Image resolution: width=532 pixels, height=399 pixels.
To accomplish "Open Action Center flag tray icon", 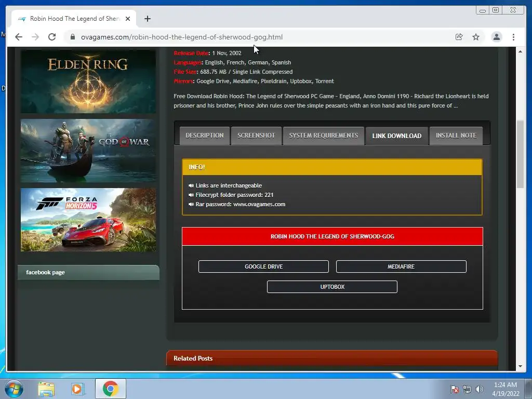I will click(455, 389).
